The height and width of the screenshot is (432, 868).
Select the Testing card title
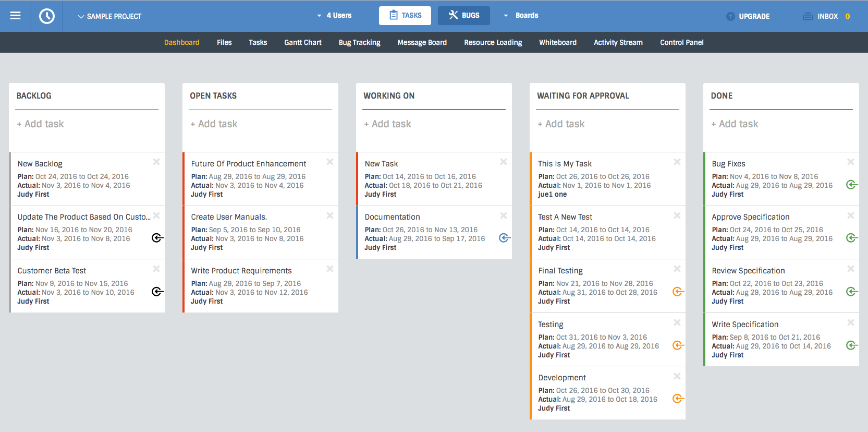[551, 325]
